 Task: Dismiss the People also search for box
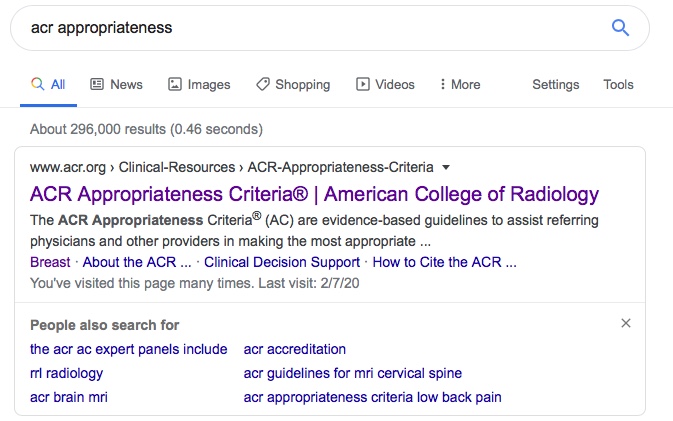(626, 323)
